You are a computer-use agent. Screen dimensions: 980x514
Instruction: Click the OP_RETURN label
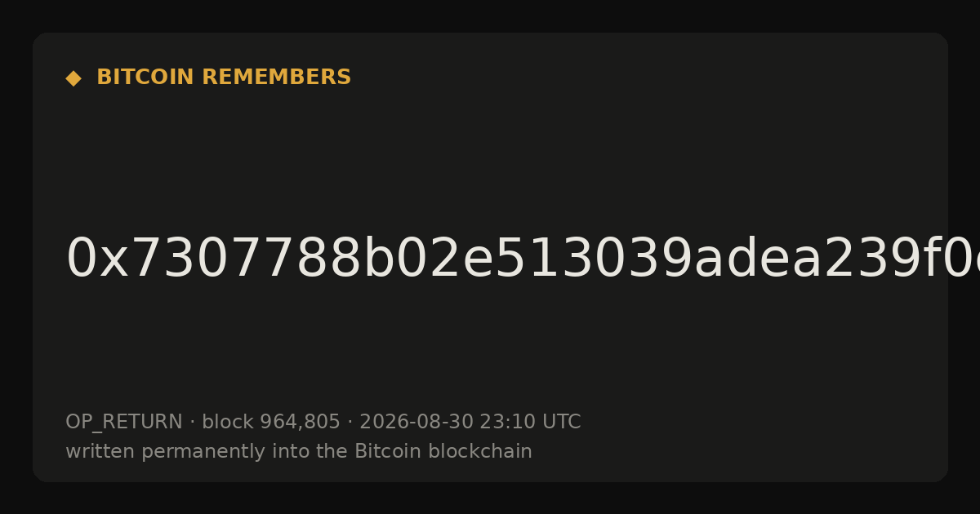[124, 423]
